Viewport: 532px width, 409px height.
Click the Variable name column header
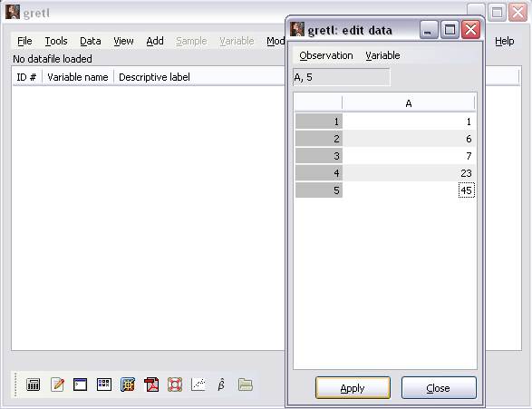point(78,77)
